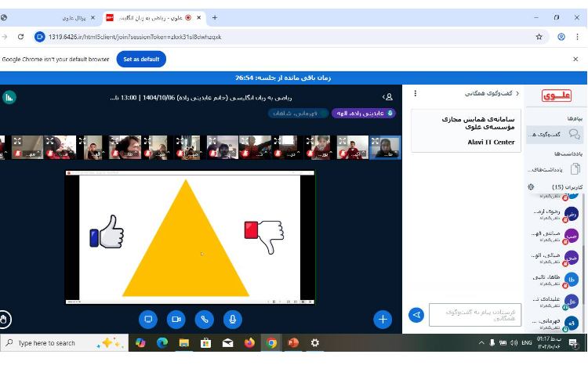Click the leave audio phone button

[x=205, y=319]
